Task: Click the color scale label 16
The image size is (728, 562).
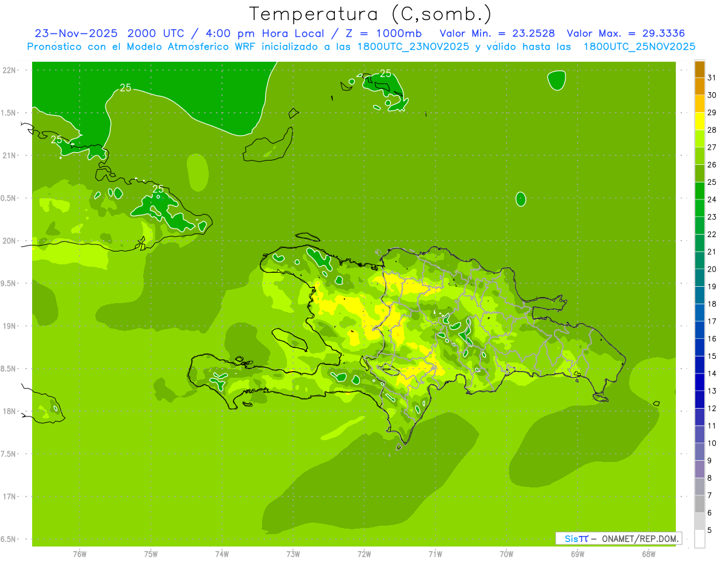Action: click(x=712, y=339)
